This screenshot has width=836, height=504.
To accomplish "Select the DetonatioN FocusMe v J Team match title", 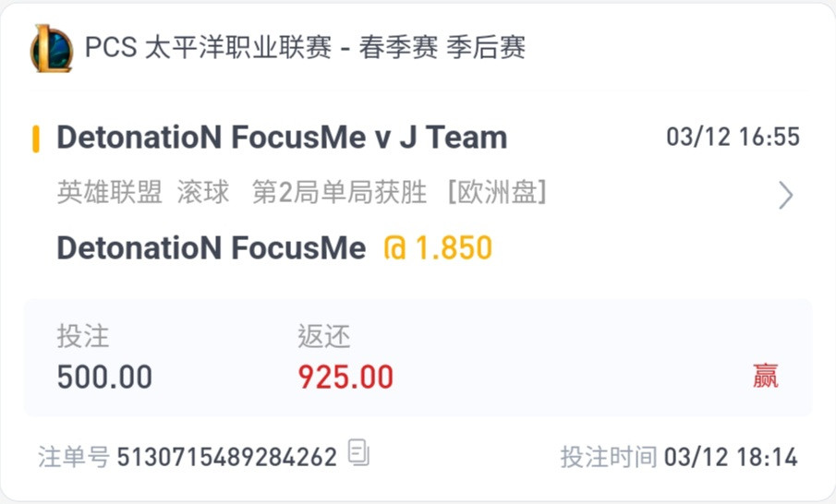I will pyautogui.click(x=282, y=138).
